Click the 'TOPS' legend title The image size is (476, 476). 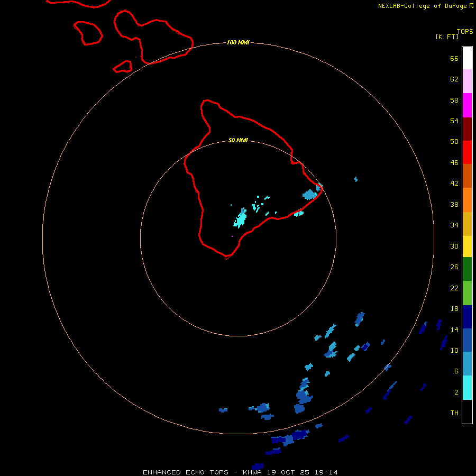[x=465, y=32]
